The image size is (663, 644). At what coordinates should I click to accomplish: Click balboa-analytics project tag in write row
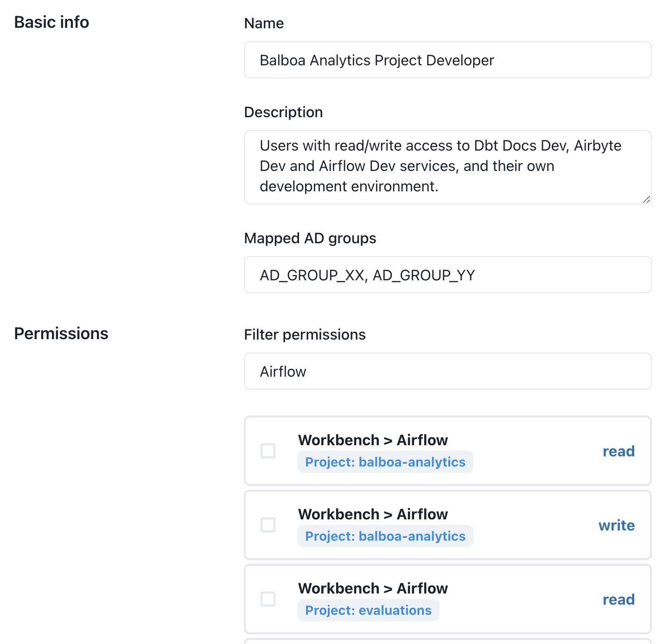[385, 536]
